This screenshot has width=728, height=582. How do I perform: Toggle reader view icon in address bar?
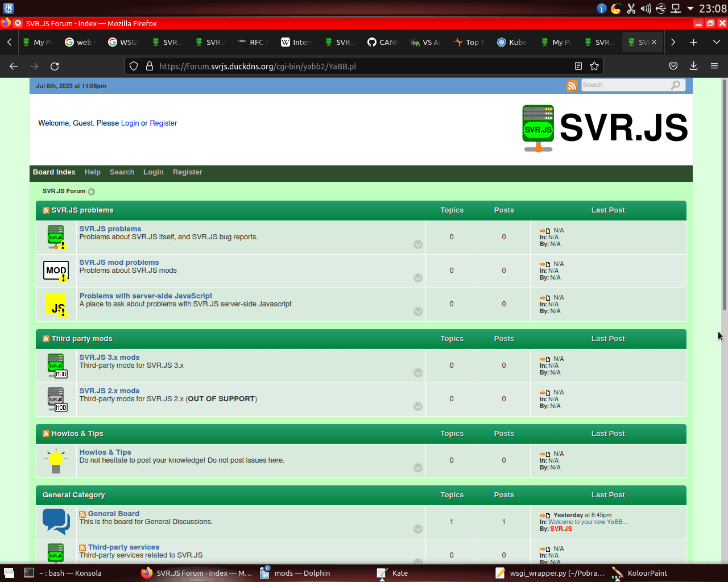pyautogui.click(x=578, y=66)
